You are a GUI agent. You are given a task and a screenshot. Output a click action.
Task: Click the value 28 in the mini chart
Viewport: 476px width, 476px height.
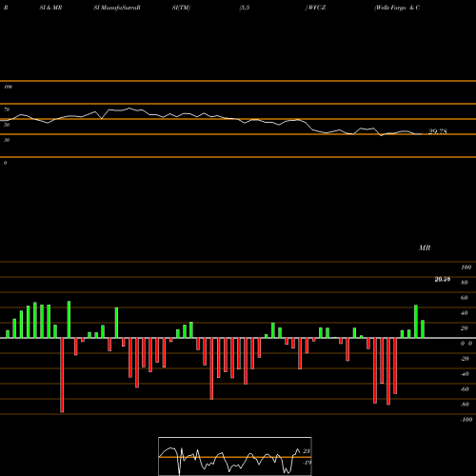[x=307, y=451]
